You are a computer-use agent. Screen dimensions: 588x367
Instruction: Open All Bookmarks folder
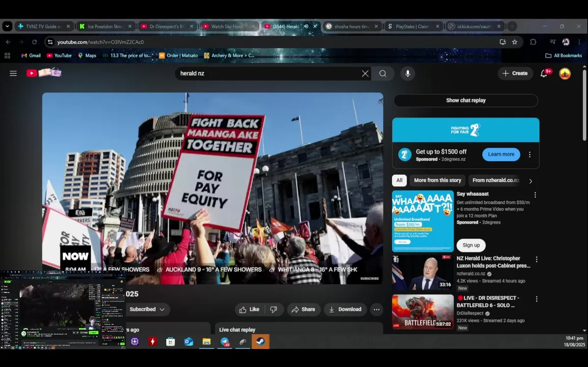564,56
